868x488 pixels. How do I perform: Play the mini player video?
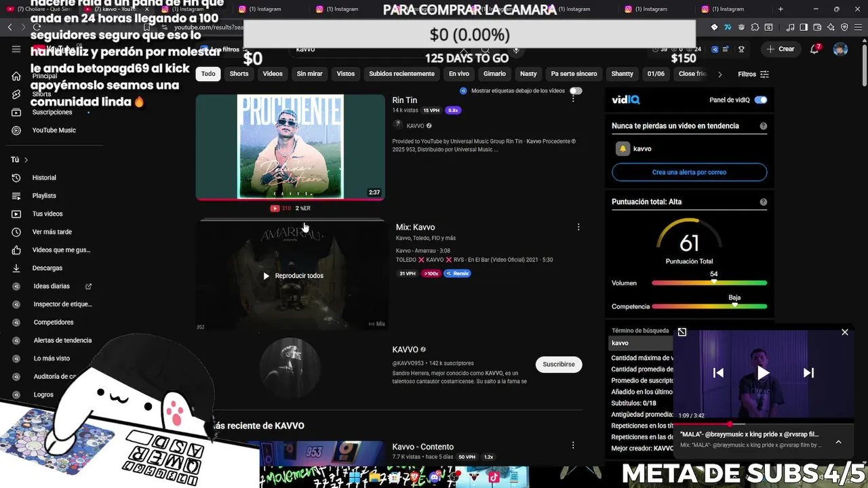click(763, 373)
